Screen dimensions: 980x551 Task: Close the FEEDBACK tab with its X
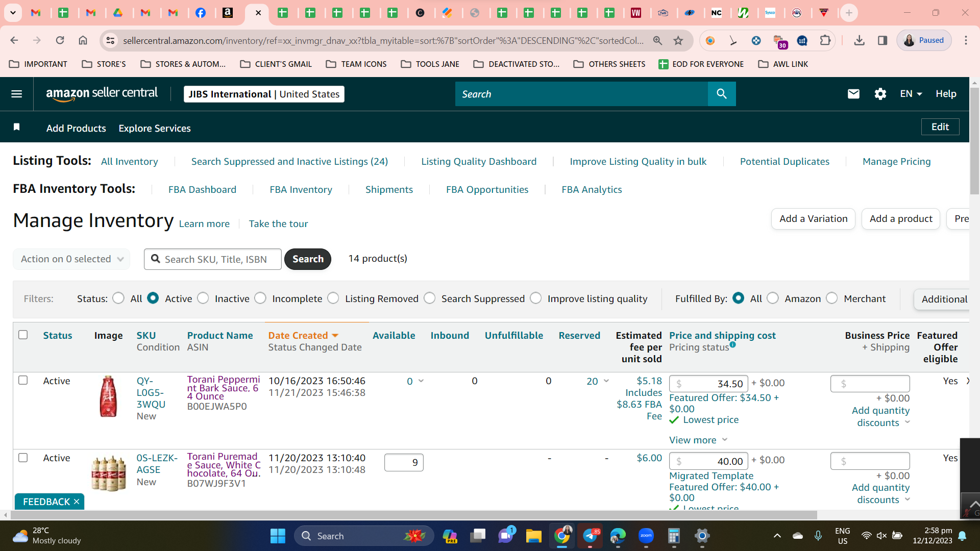click(x=77, y=502)
